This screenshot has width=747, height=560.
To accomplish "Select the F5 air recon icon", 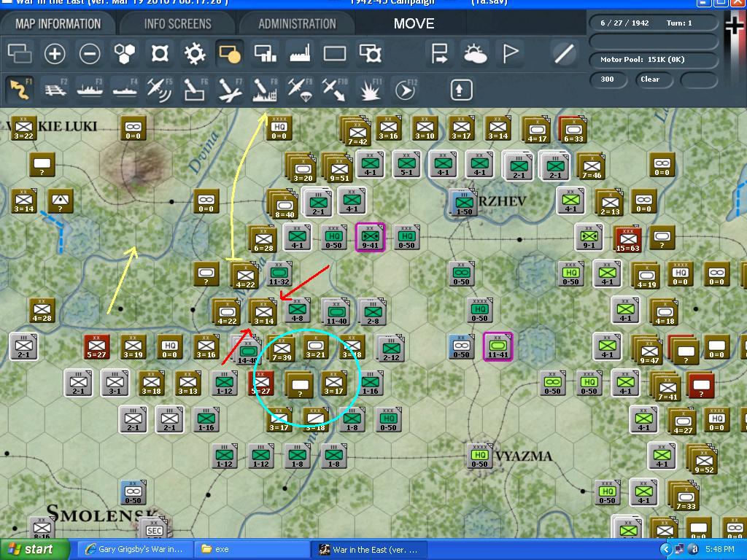I will [160, 90].
